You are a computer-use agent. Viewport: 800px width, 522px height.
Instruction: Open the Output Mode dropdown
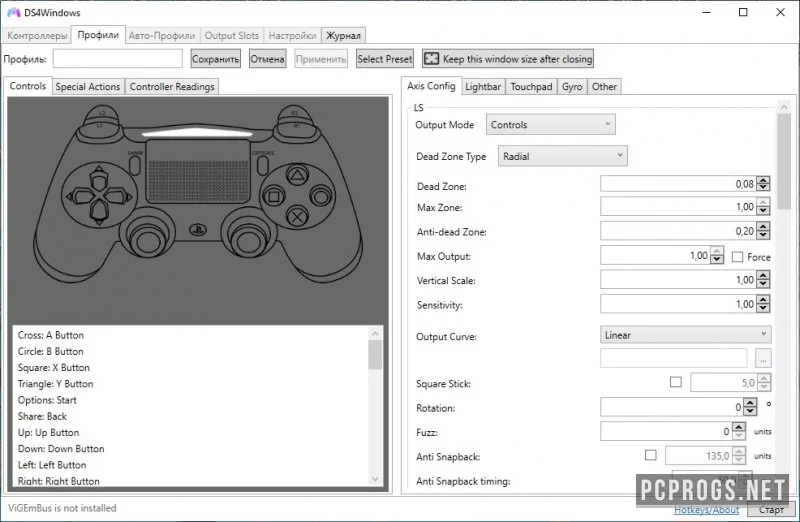click(551, 125)
